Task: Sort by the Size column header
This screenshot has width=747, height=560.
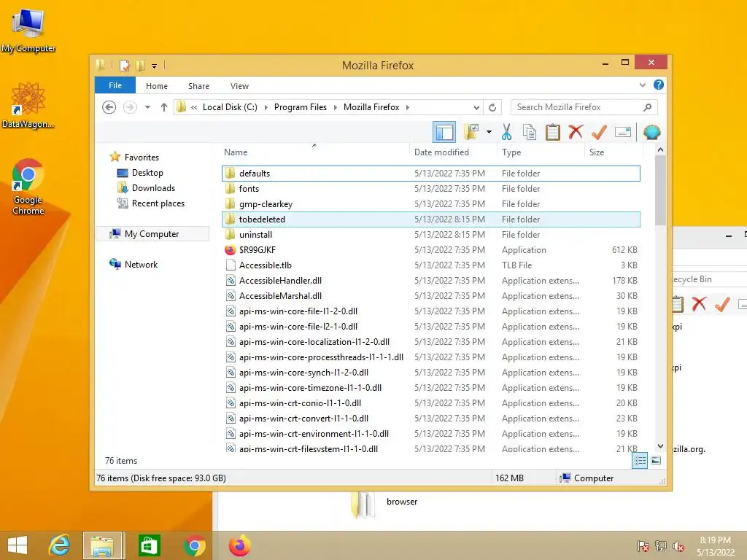Action: click(614, 152)
